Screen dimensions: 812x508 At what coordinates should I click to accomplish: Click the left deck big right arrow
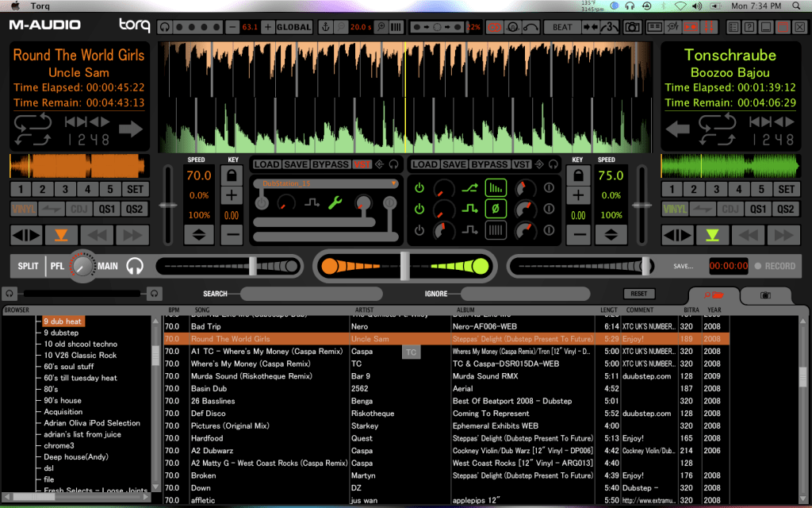point(131,129)
